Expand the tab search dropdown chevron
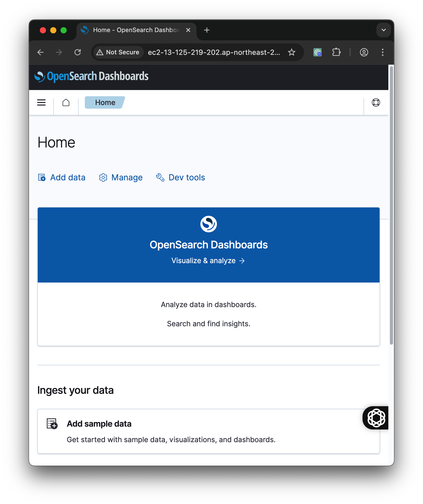Viewport: 423px width, 504px height. point(384,30)
